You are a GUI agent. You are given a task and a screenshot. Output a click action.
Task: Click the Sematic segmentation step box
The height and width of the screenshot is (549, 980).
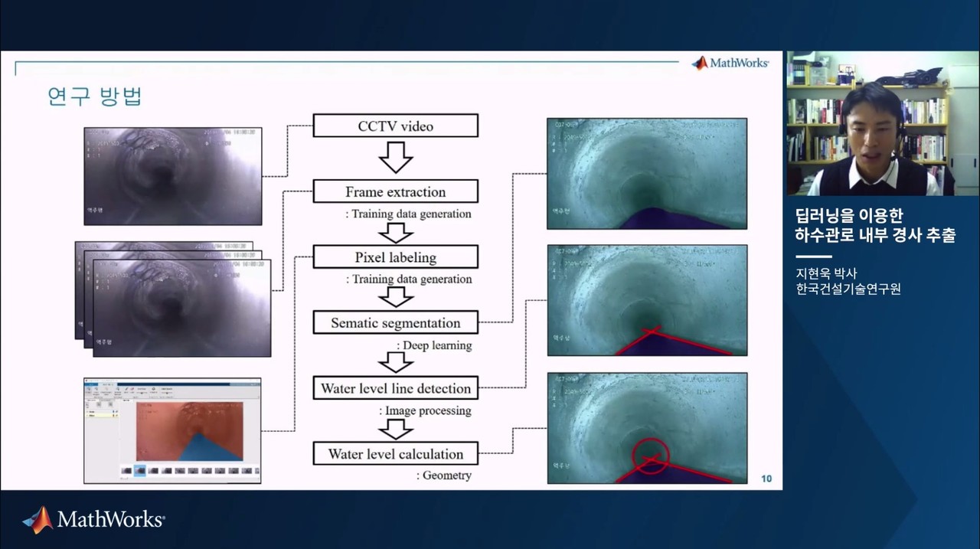(396, 322)
